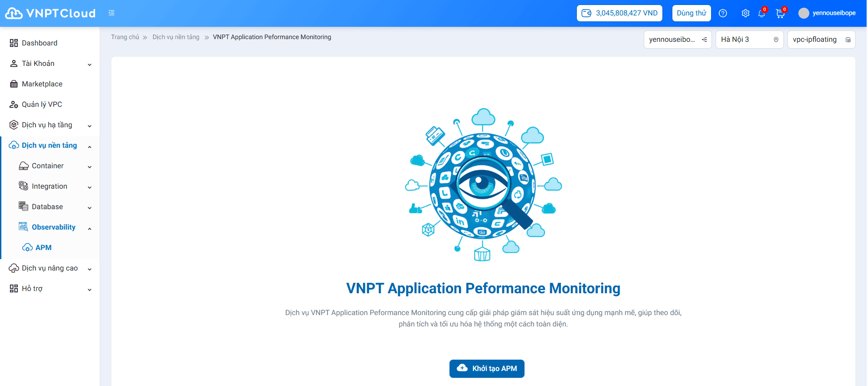
Task: Expand the Container submenu
Action: click(55, 166)
